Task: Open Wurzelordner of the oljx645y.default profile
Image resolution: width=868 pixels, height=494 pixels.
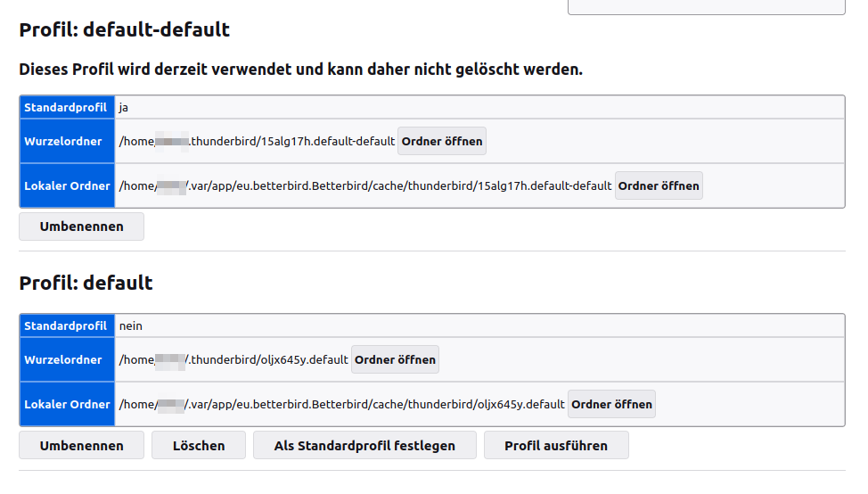Action: tap(395, 359)
